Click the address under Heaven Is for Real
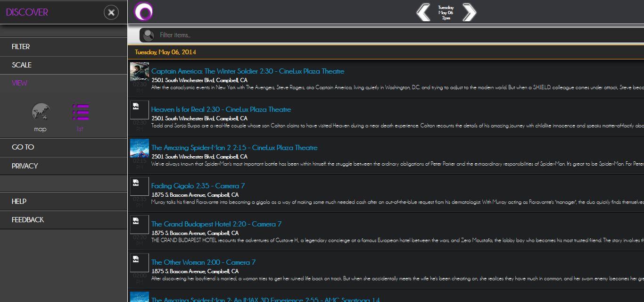The height and width of the screenshot is (302, 644). pyautogui.click(x=199, y=118)
